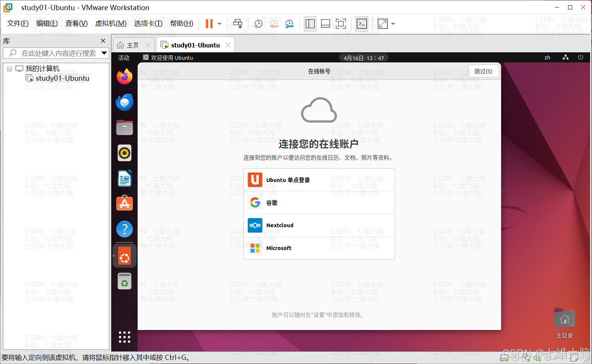Screen dimensions: 592x364
Task: Open the library search filter dropdown
Action: click(104, 53)
